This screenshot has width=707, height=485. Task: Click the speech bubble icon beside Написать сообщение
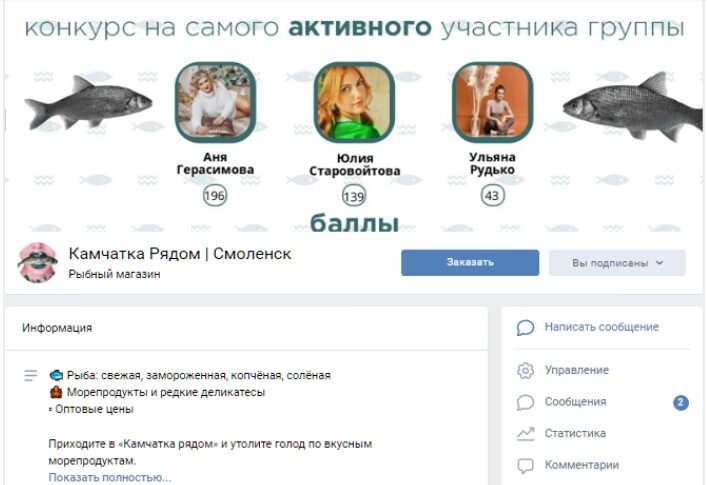click(525, 328)
